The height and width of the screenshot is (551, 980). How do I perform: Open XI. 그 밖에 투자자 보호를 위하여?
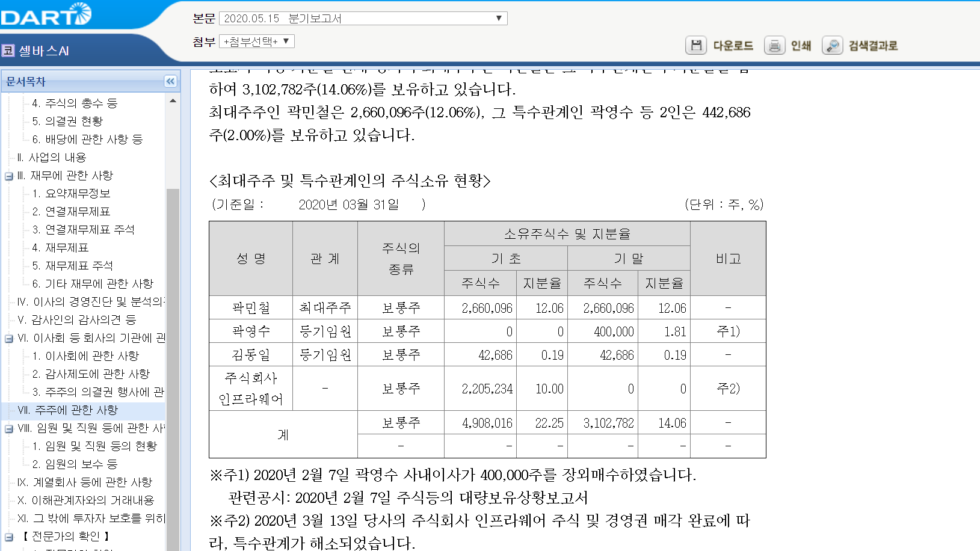[91, 519]
